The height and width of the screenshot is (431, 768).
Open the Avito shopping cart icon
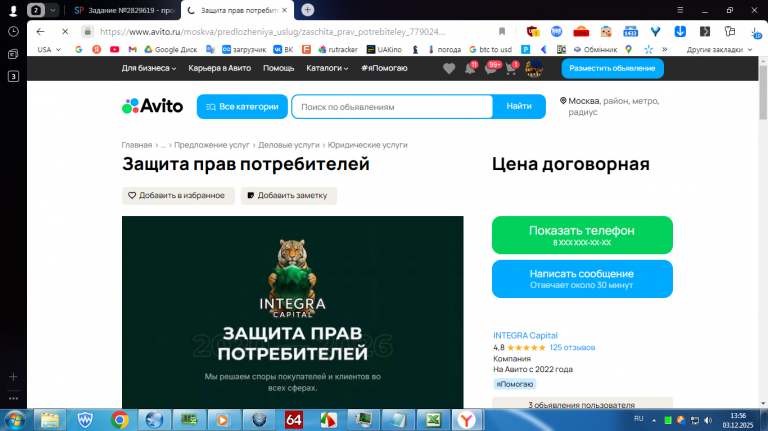coord(511,69)
